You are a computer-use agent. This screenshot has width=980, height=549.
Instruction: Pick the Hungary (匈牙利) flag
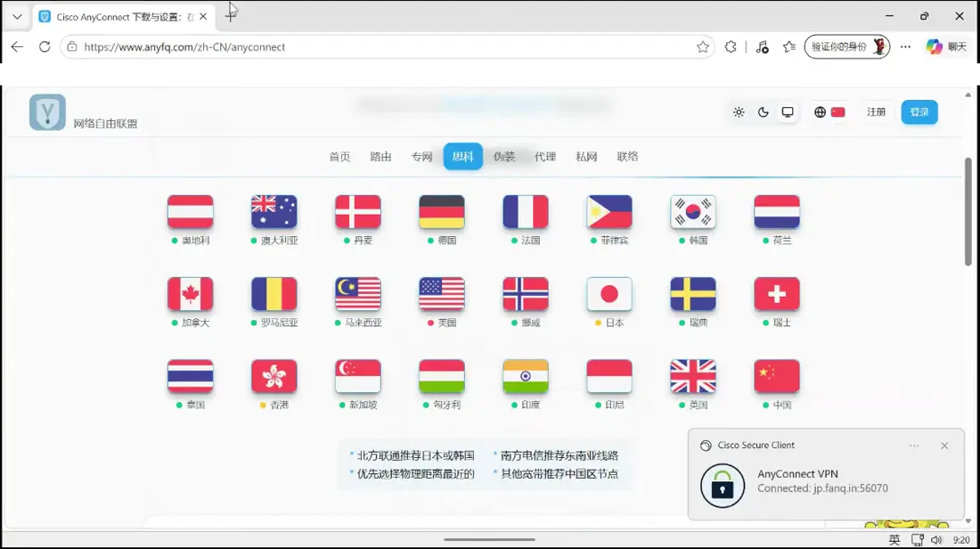[x=442, y=376]
